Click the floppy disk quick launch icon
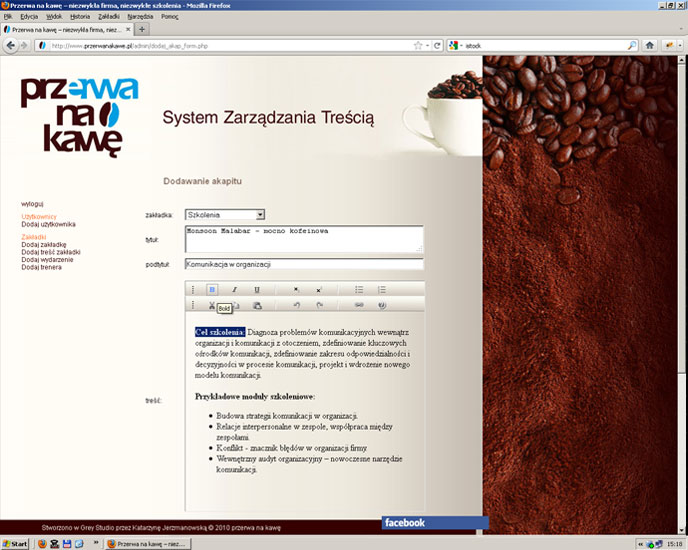 click(x=67, y=544)
